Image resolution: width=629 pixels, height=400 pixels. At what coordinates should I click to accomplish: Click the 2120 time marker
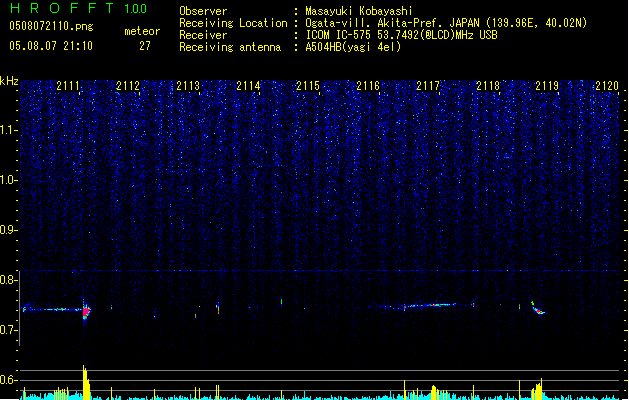607,86
